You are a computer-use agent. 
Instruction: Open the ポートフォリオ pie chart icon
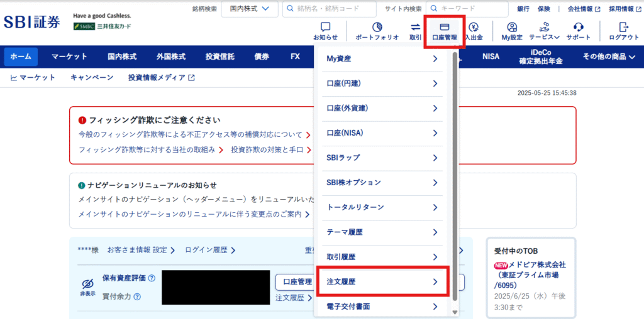tap(377, 31)
